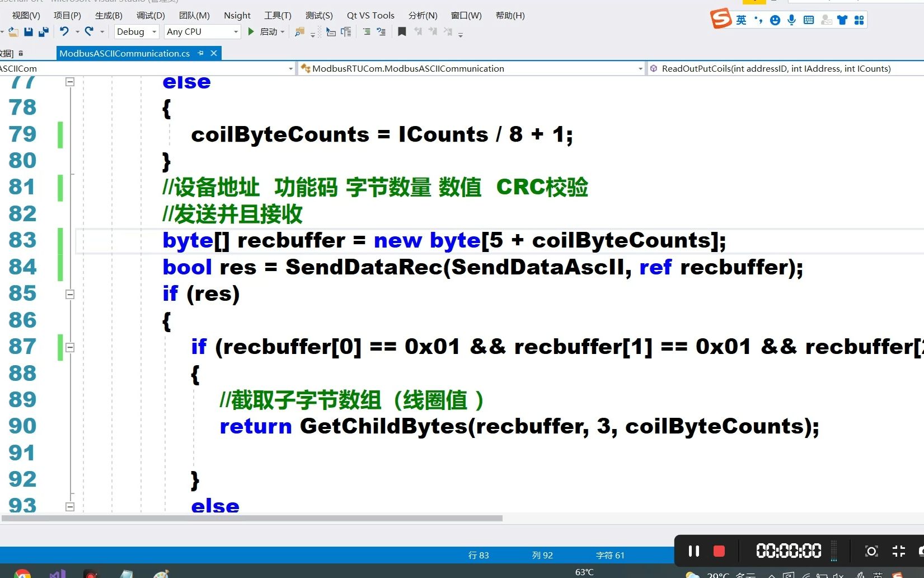The height and width of the screenshot is (578, 924).
Task: Toggle Sogou input between Chinese and English
Action: tap(741, 20)
